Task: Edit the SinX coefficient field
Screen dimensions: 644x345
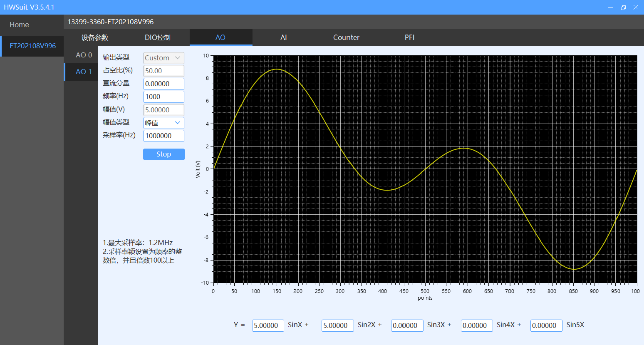Action: click(268, 325)
